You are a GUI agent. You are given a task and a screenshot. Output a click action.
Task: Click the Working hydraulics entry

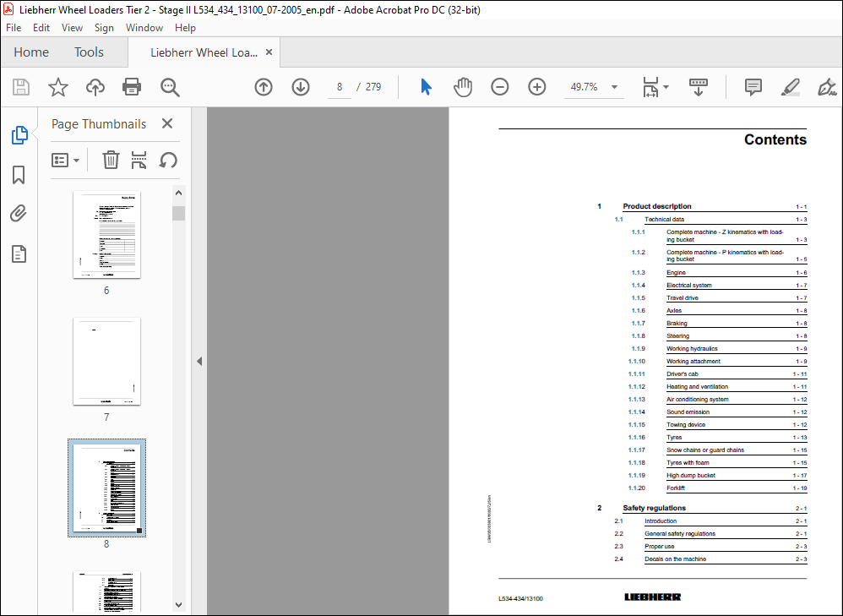click(x=692, y=349)
